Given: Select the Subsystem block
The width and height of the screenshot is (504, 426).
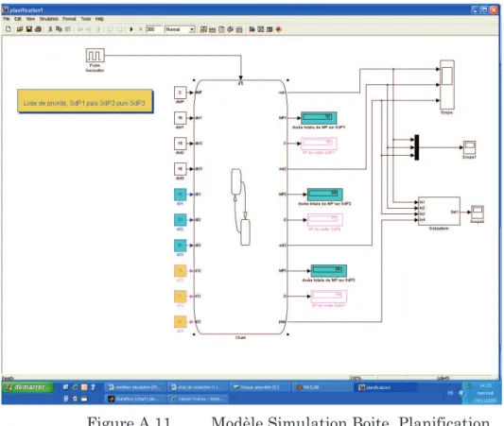Looking at the screenshot, I should [x=439, y=211].
